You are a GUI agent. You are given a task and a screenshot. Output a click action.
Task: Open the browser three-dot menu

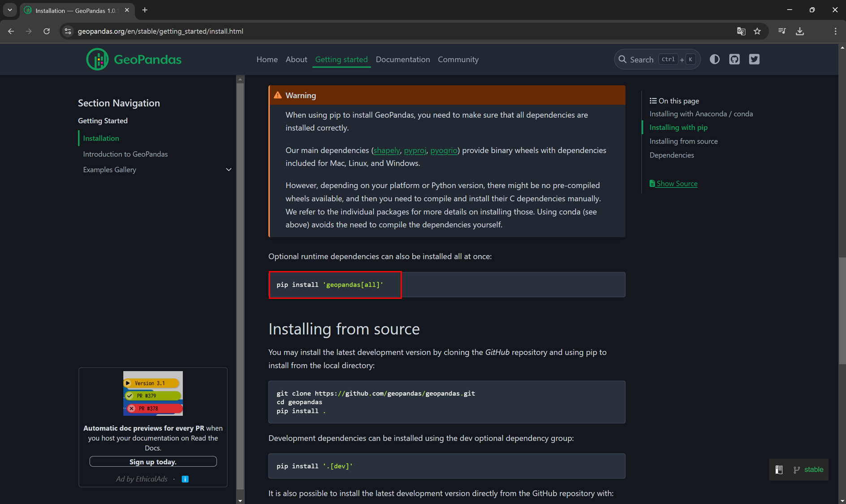click(x=835, y=31)
